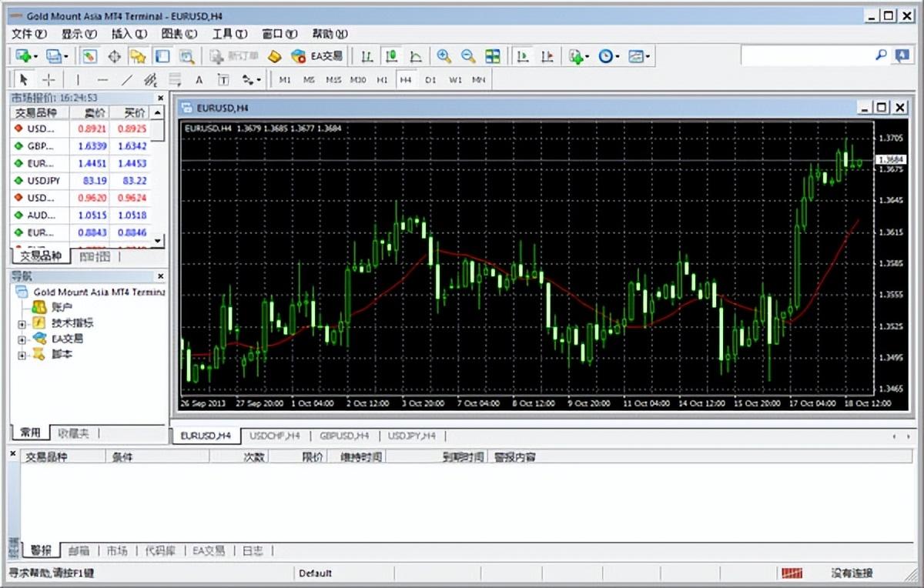Expand the EA交易 navigator tree node

(x=22, y=339)
